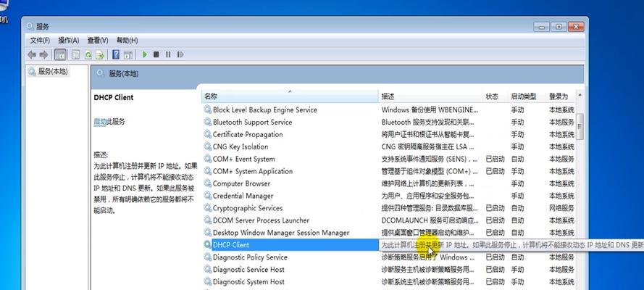The width and height of the screenshot is (644, 290).
Task: Click the gear icon beside Computer Browser
Action: point(208,183)
